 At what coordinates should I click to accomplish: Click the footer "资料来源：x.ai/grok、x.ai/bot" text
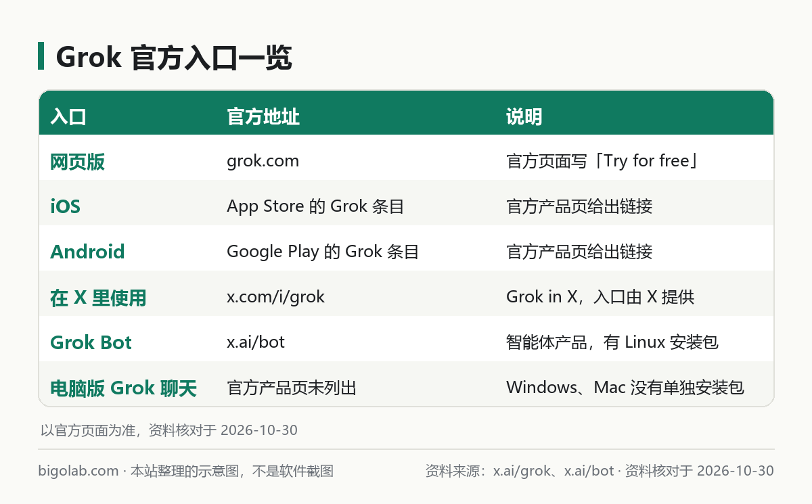pyautogui.click(x=520, y=471)
